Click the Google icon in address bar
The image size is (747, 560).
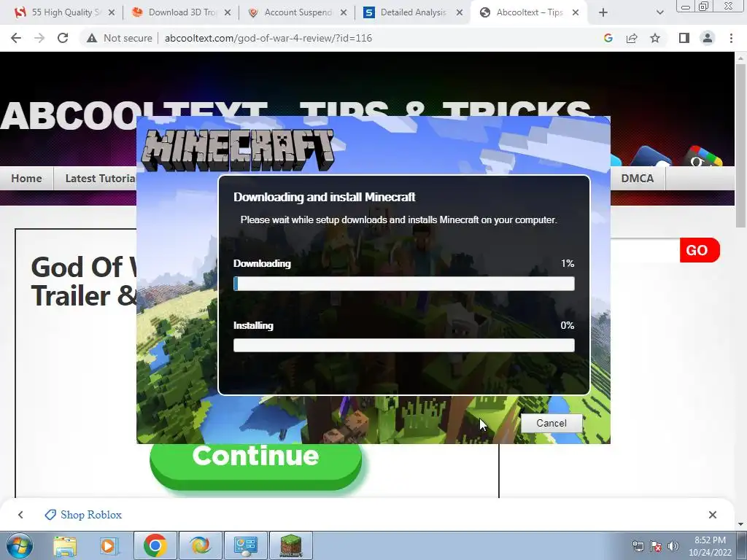click(x=608, y=38)
